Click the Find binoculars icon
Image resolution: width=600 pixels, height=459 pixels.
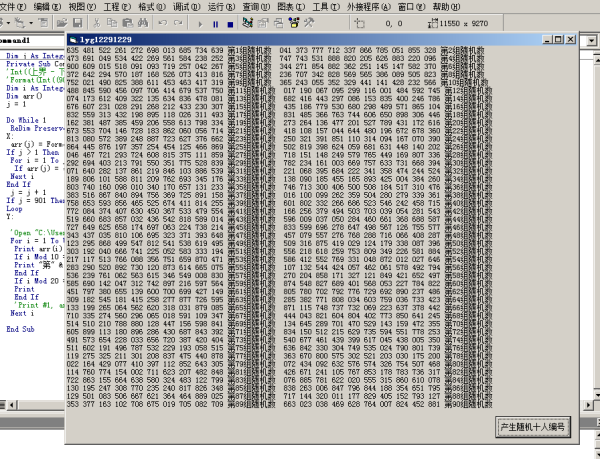(143, 23)
